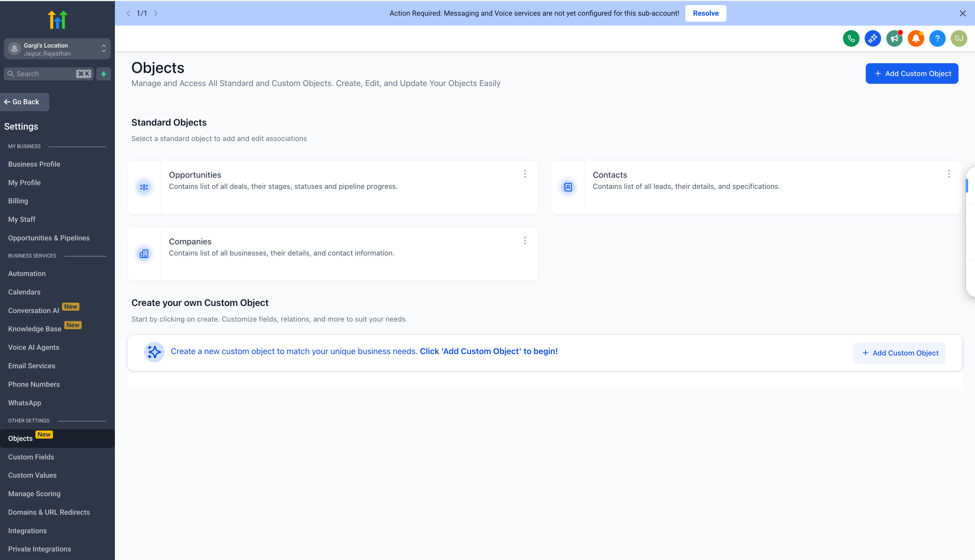
Task: Navigate to Billing settings
Action: (18, 201)
